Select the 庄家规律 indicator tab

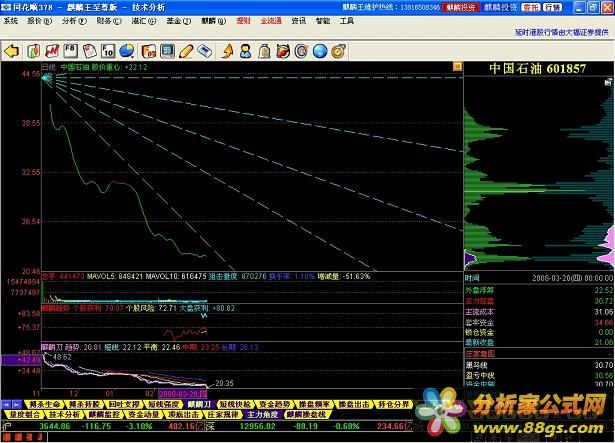(x=223, y=414)
